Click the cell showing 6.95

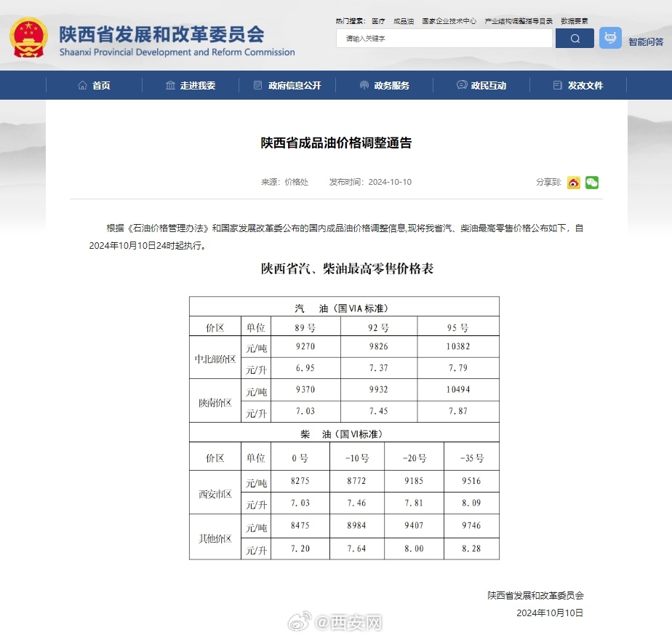[x=305, y=368]
